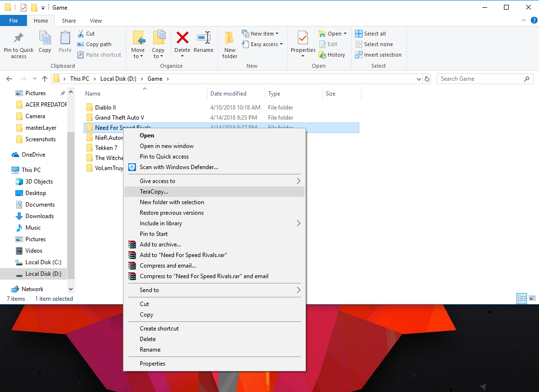Screen dimensions: 539x392
Task: Click the Paste icon in ribbon
Action: tap(65, 38)
